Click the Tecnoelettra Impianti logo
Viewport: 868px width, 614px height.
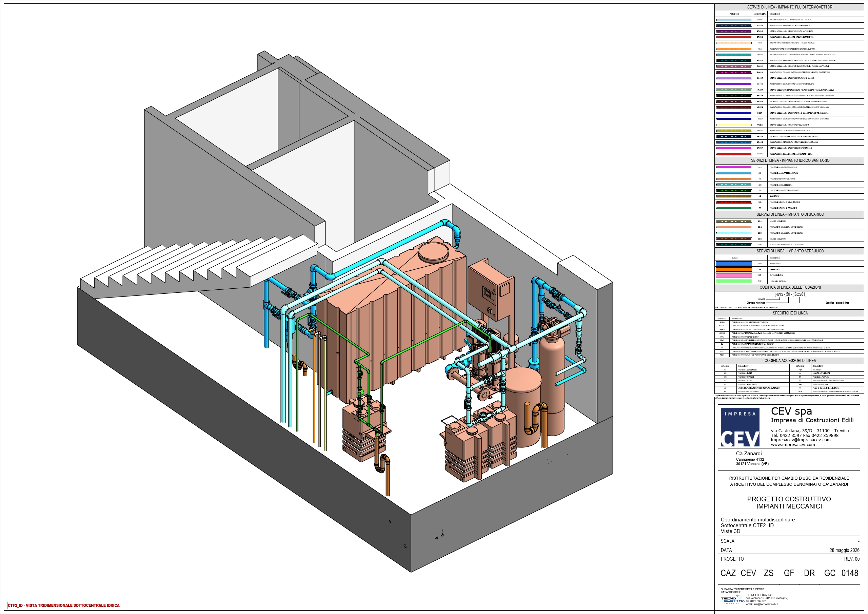coord(732,600)
